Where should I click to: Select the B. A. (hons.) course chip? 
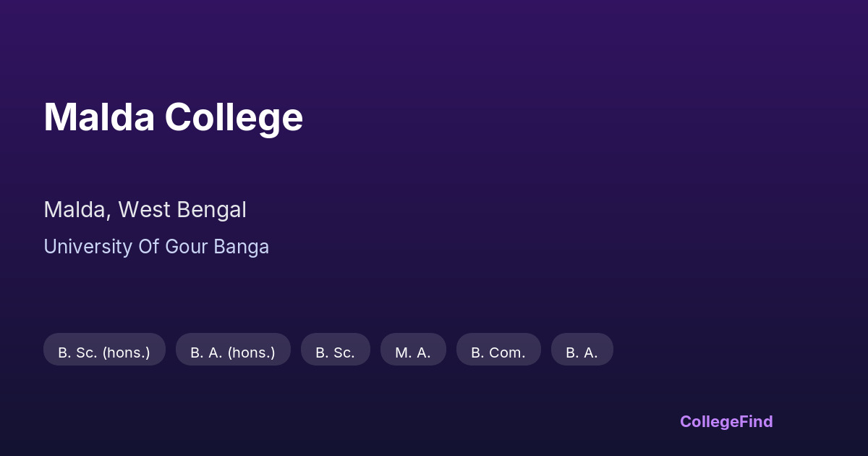(233, 352)
